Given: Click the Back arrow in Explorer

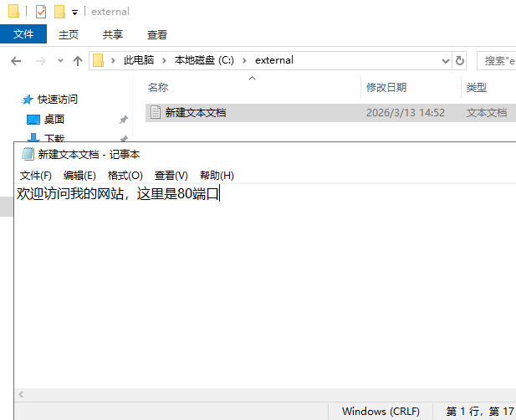Looking at the screenshot, I should (17, 61).
